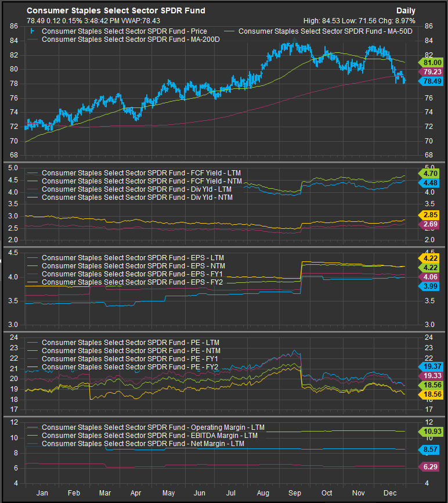448x503 pixels.
Task: Click the 3.99 EPS value tag
Action: click(x=429, y=286)
